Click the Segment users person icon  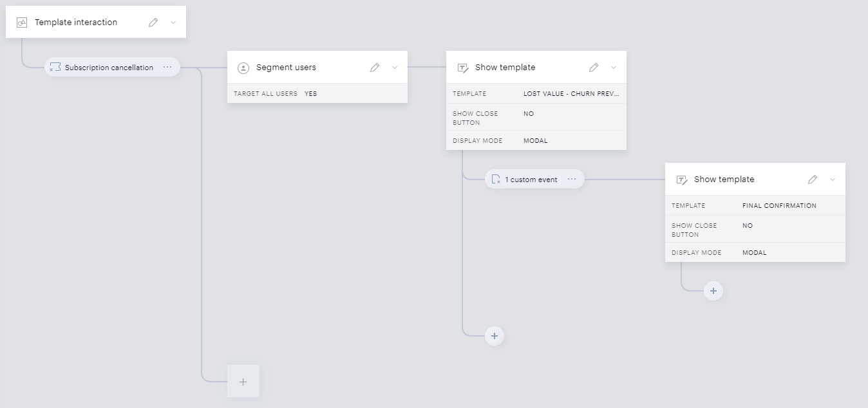pyautogui.click(x=243, y=68)
